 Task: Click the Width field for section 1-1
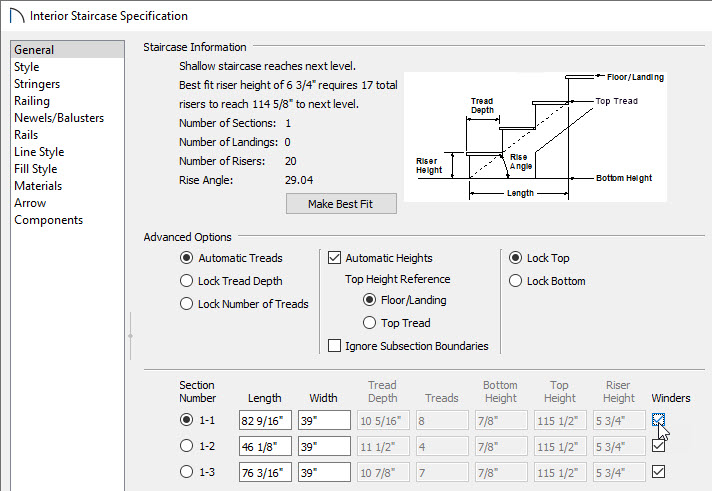click(324, 420)
